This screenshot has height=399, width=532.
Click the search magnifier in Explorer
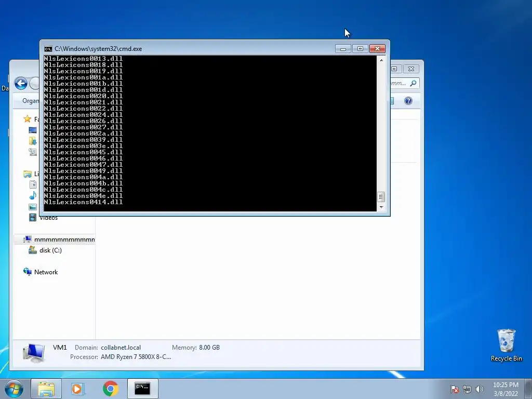click(x=413, y=83)
